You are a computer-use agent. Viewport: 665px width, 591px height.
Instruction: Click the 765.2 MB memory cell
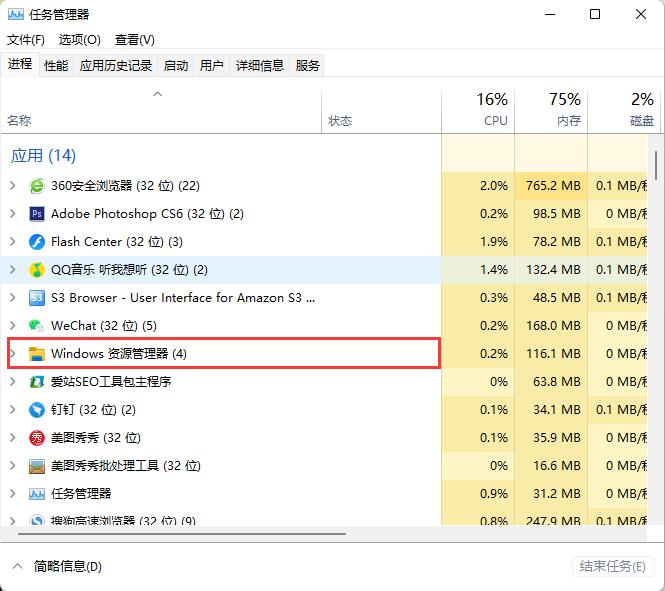551,186
